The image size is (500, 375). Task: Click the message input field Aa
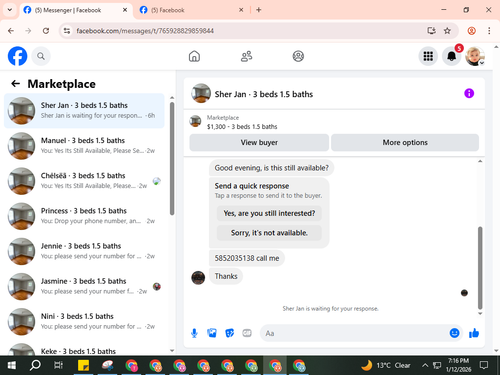[354, 333]
